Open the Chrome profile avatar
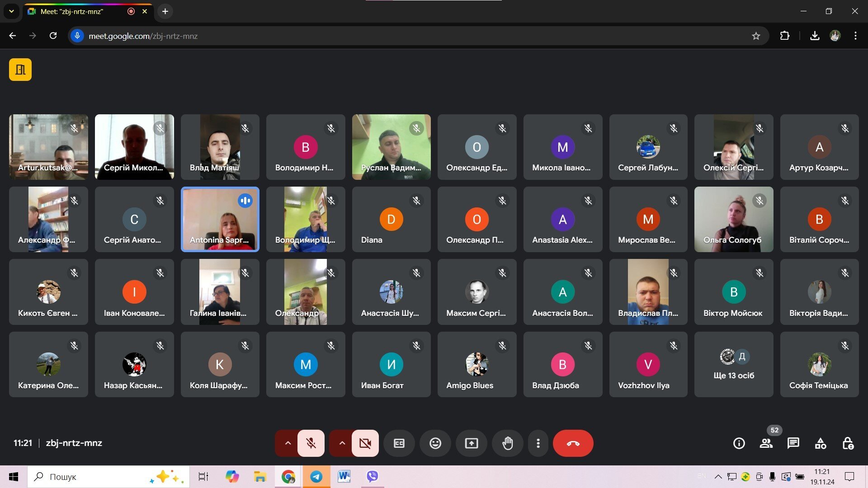This screenshot has height=488, width=868. [835, 36]
